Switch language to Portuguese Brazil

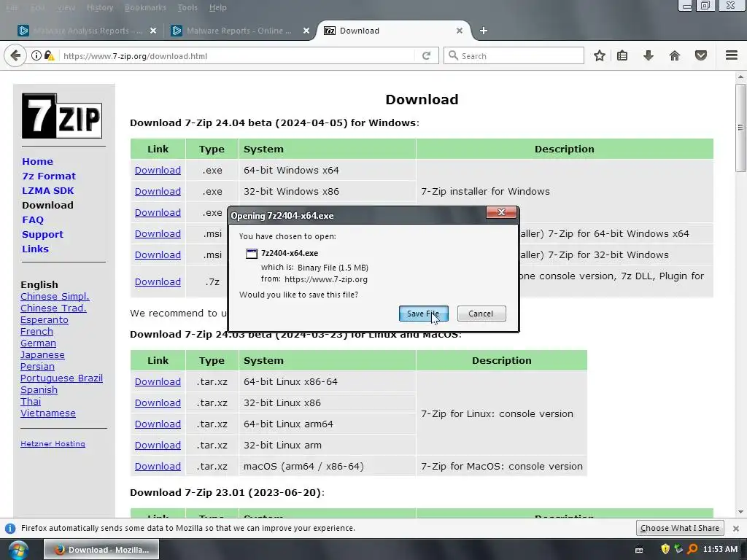(x=61, y=378)
